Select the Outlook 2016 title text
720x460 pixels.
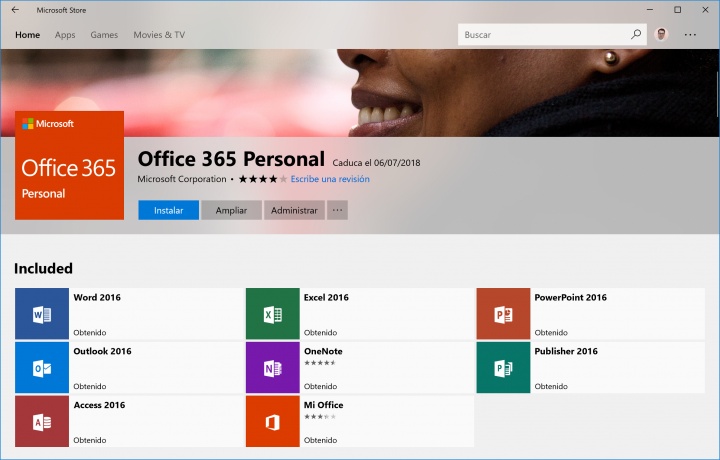coord(102,351)
